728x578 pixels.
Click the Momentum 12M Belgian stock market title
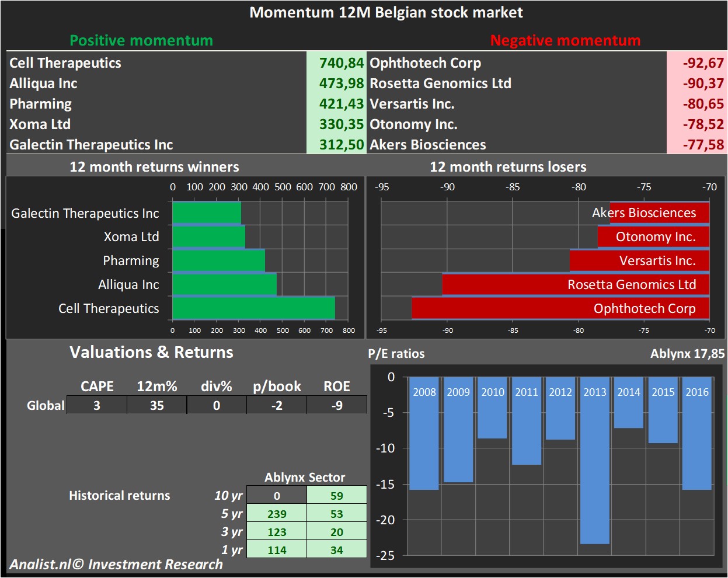386,12
